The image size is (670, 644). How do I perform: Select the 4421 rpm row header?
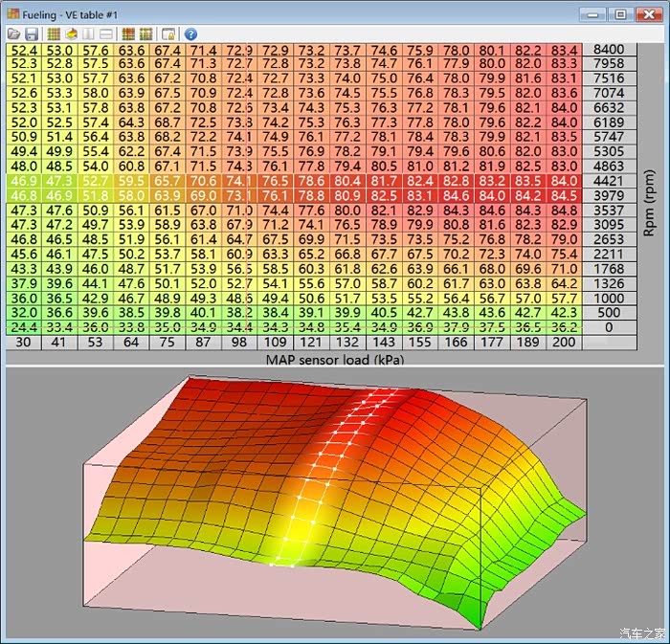click(x=610, y=180)
